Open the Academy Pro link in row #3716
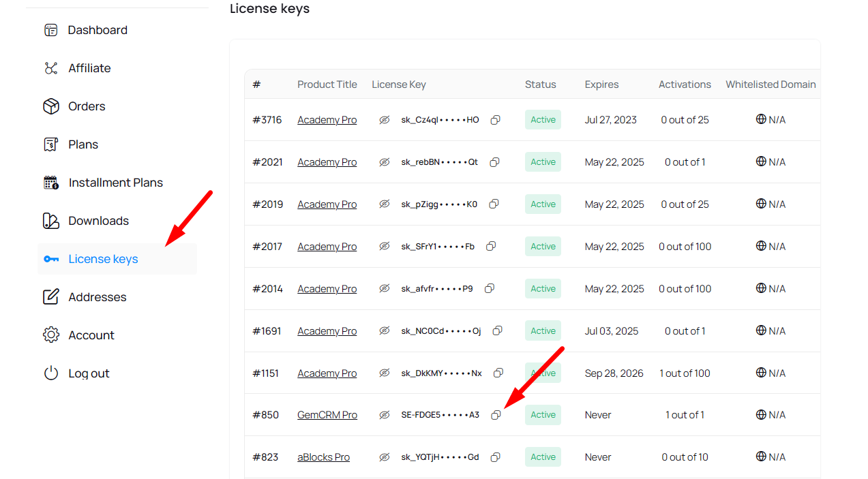 coord(327,120)
